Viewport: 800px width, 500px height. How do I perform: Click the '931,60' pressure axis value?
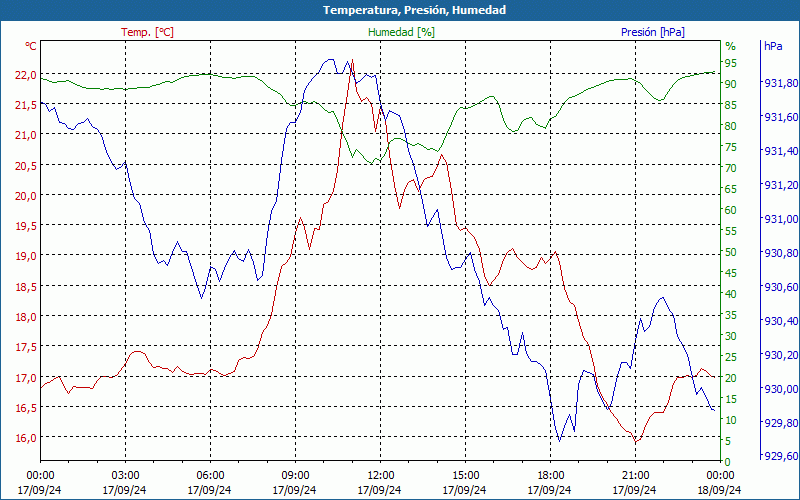(780, 117)
